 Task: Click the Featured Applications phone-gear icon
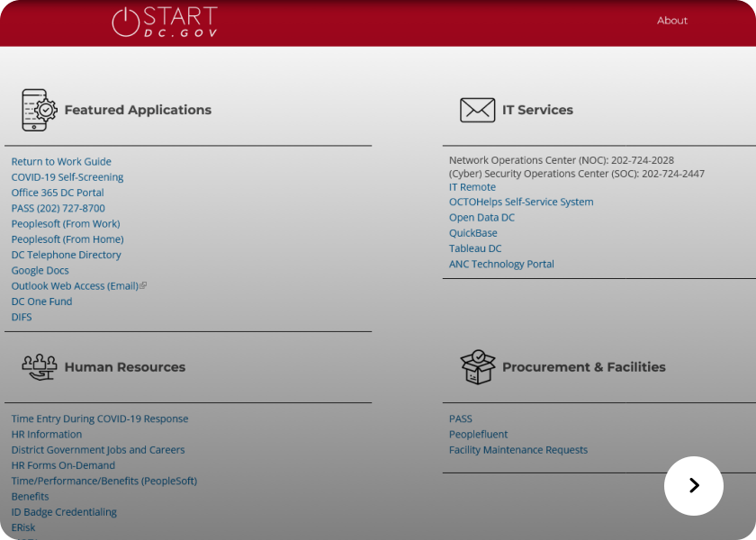click(40, 110)
